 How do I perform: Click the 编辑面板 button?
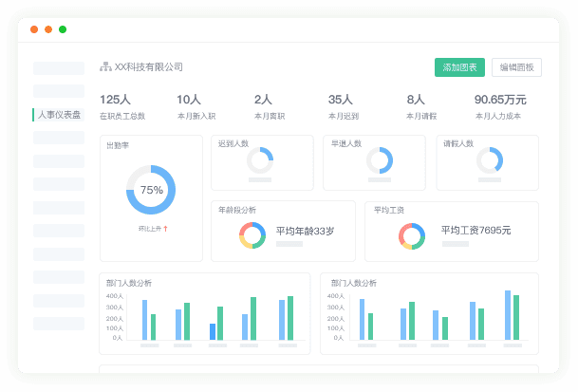[516, 67]
